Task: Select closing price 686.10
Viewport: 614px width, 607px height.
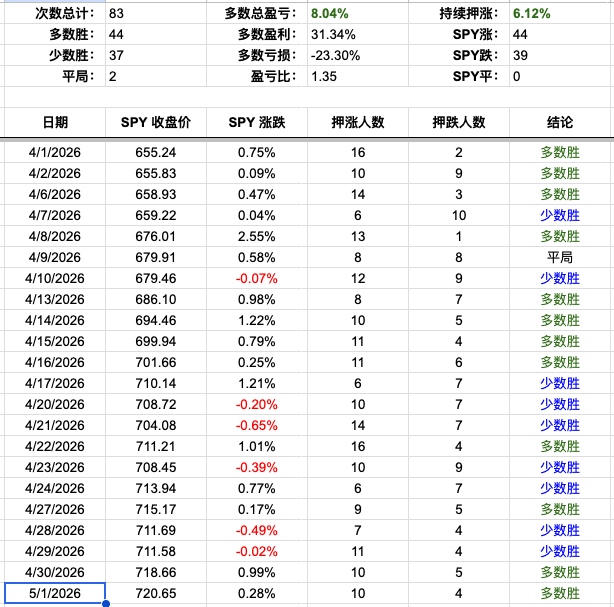Action: [x=156, y=299]
